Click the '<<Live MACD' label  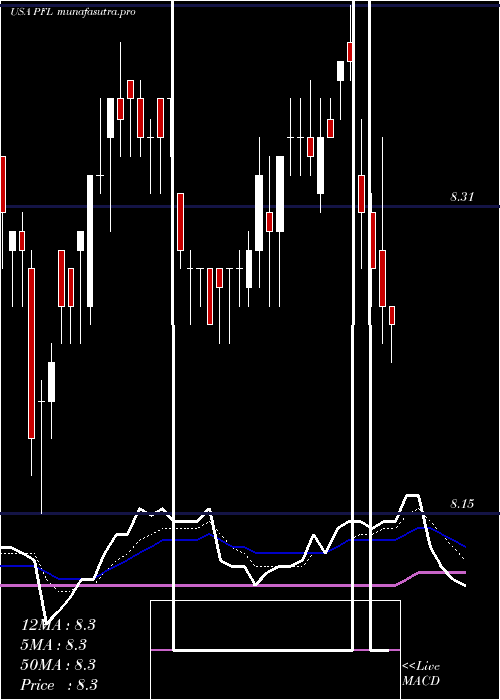coord(421,674)
